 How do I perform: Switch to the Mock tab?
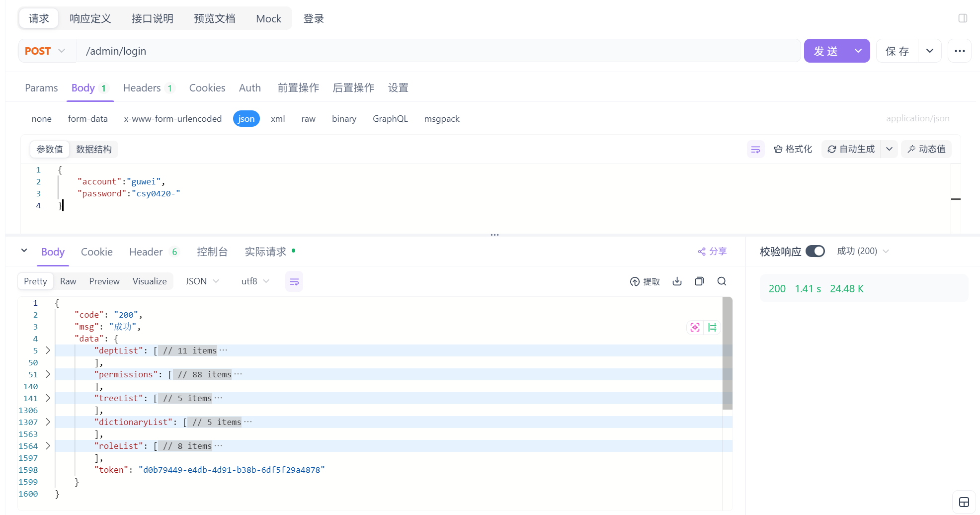tap(268, 18)
